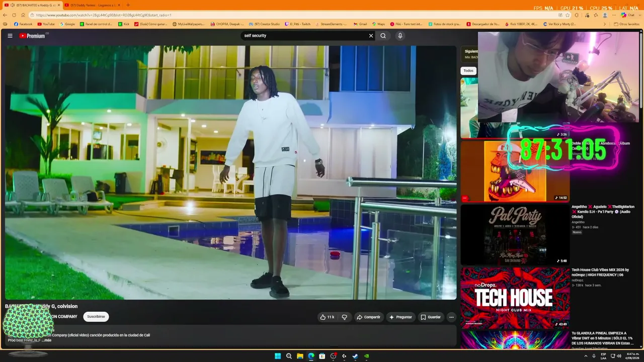Expand the description with '...más'
644x362 pixels.
pyautogui.click(x=46, y=340)
